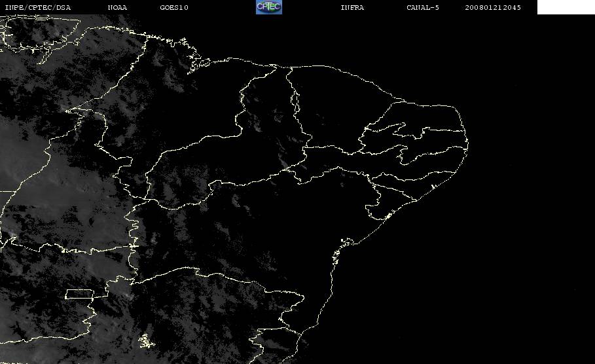
Task: Select the CANAL-5 channel label
Action: [x=423, y=8]
